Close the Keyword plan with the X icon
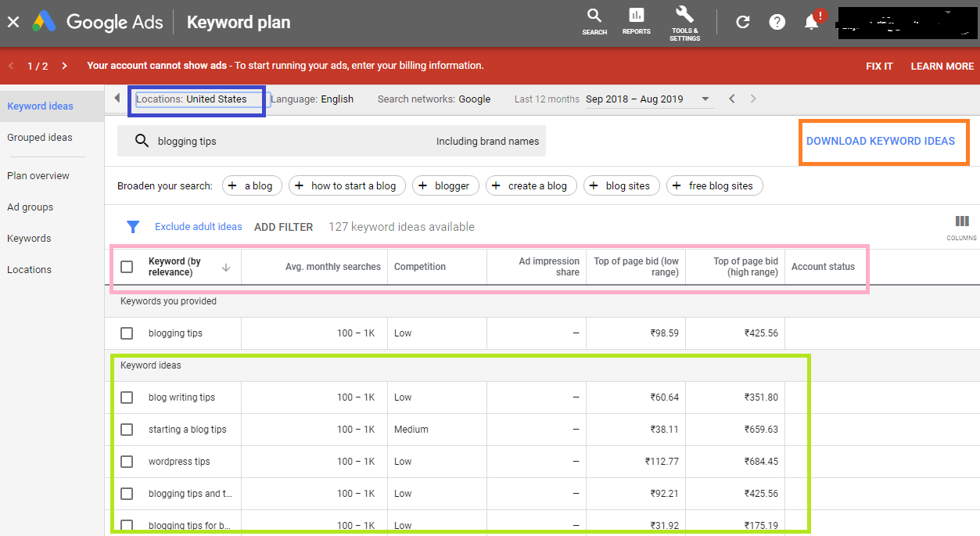The width and height of the screenshot is (980, 536). [x=13, y=22]
